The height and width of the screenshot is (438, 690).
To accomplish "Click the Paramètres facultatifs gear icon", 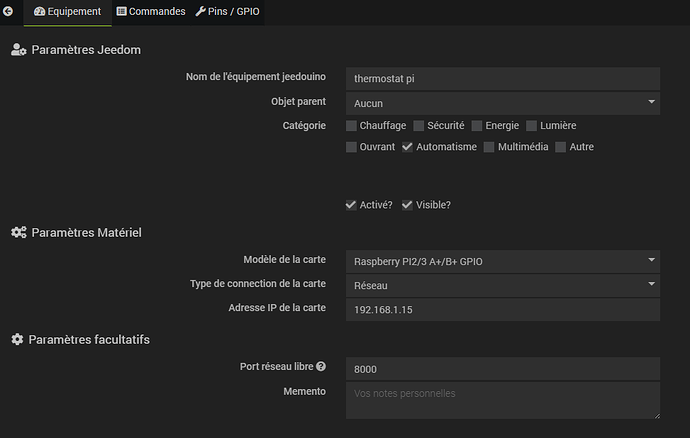I will tap(17, 340).
